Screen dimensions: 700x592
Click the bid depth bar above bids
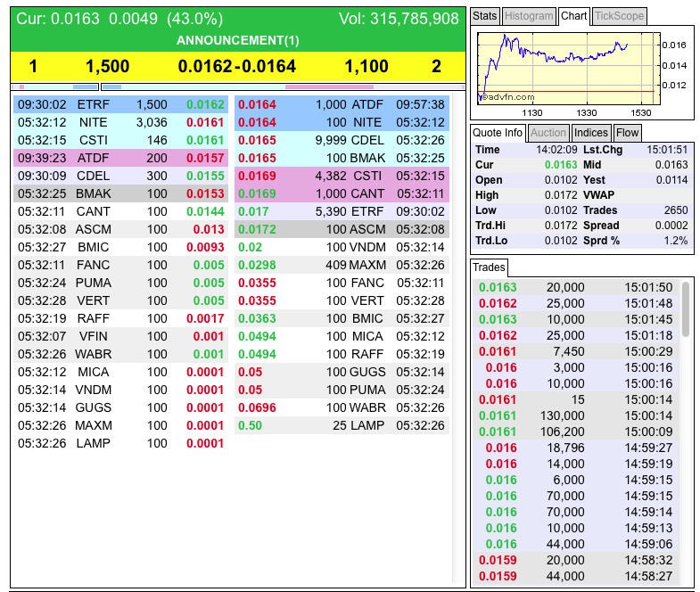57,86
